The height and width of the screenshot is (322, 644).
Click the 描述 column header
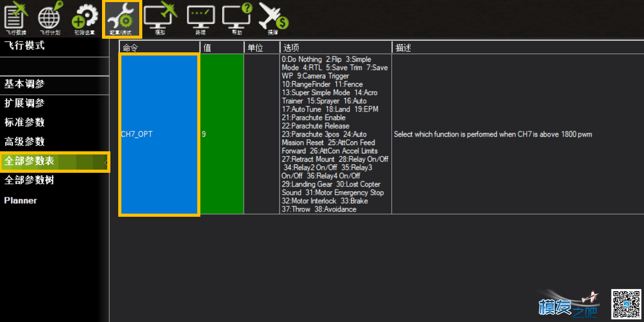click(517, 48)
